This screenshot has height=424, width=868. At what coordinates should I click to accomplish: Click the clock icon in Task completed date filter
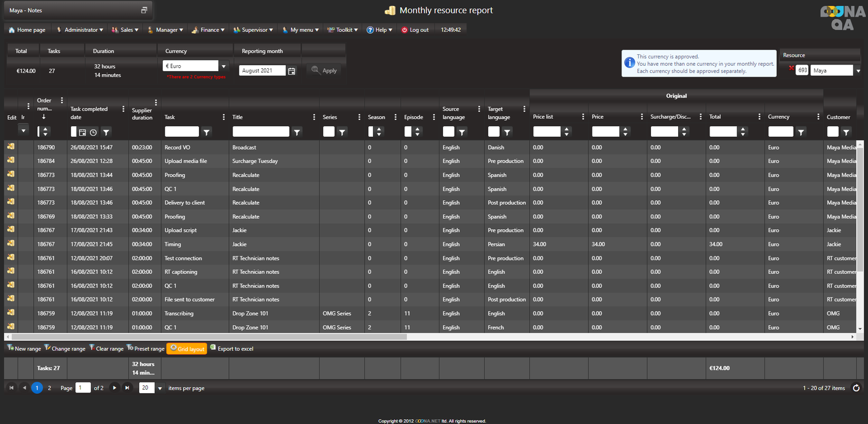pyautogui.click(x=93, y=132)
